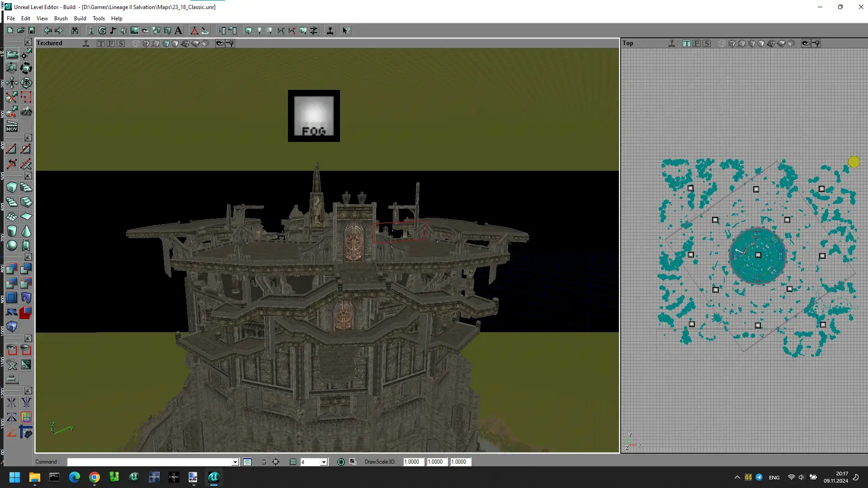Open the 2D Shape Editor (red triangle icon)
Image resolution: width=868 pixels, height=488 pixels.
194,30
